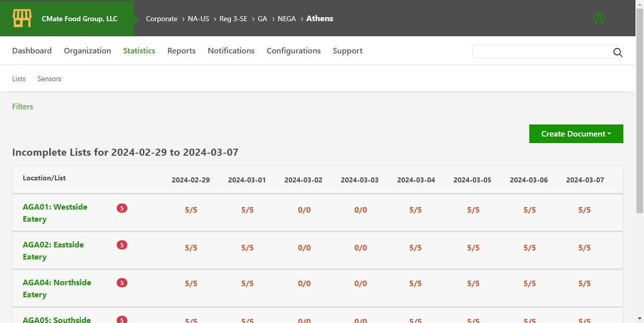The image size is (644, 323).
Task: Switch to the Sensors tab
Action: pyautogui.click(x=49, y=79)
